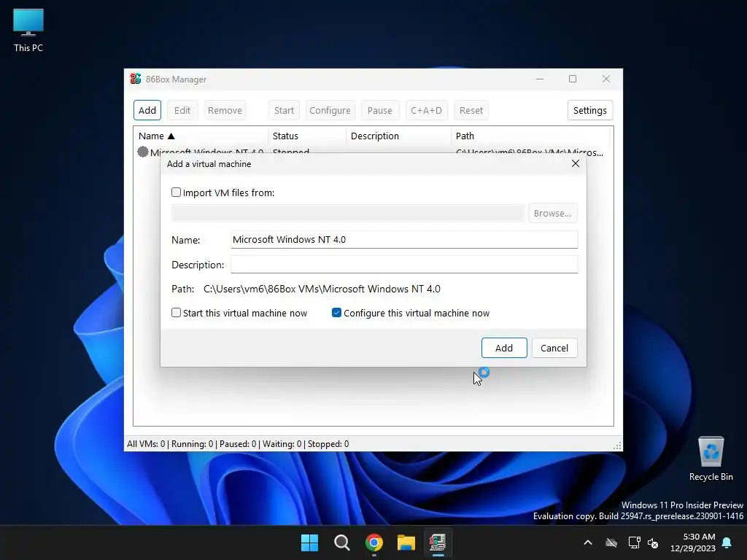Click the status bar VM counts text
747x560 pixels.
point(238,444)
